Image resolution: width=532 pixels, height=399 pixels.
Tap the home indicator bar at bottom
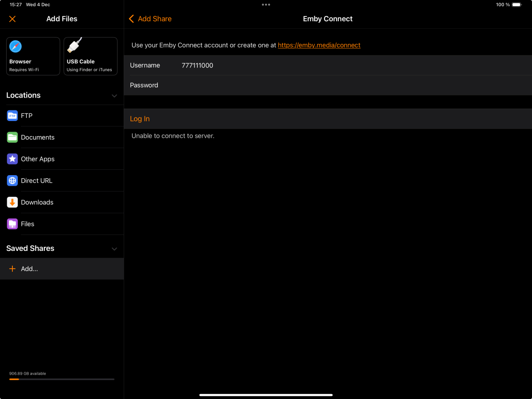[x=266, y=395]
